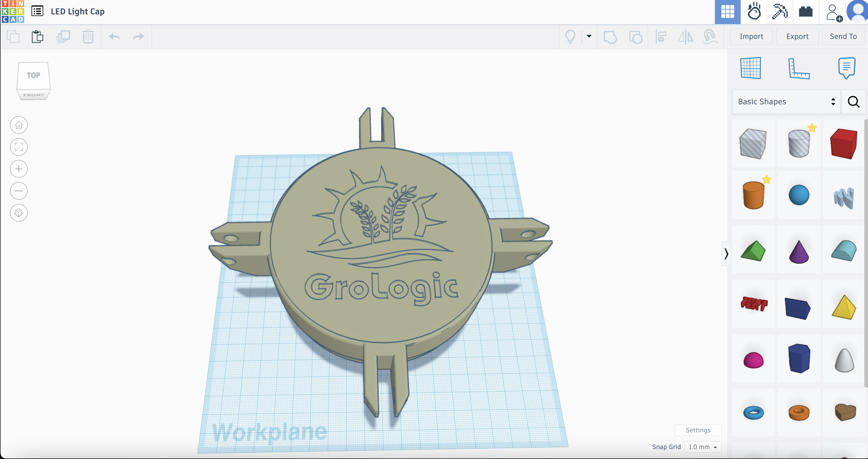Image resolution: width=868 pixels, height=459 pixels.
Task: Click the Copy icon
Action: 13,36
